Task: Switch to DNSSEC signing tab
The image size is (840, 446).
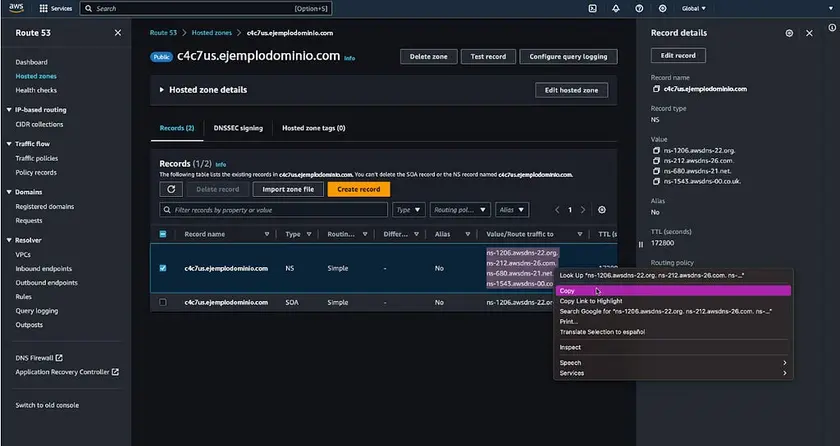Action: [x=238, y=128]
